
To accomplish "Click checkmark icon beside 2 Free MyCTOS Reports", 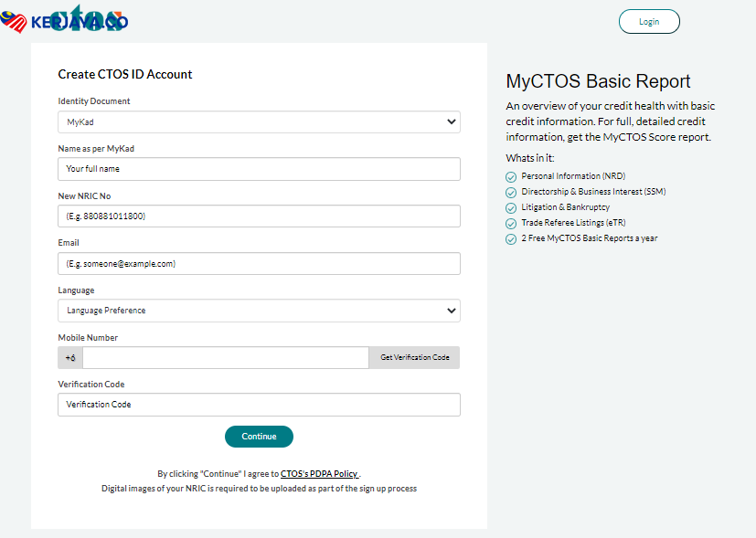I will (x=511, y=238).
